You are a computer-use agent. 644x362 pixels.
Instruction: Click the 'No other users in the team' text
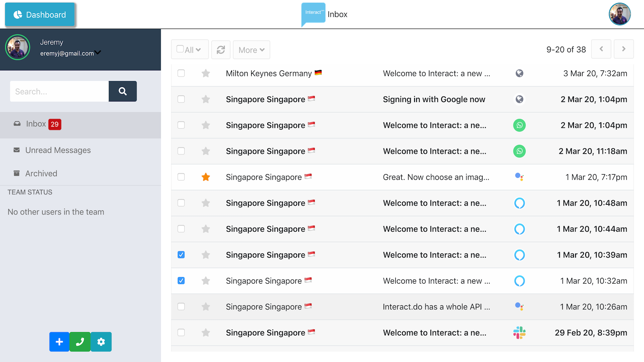56,212
